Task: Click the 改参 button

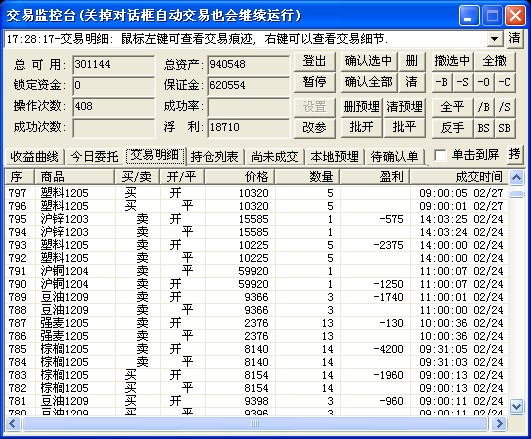Action: 315,128
